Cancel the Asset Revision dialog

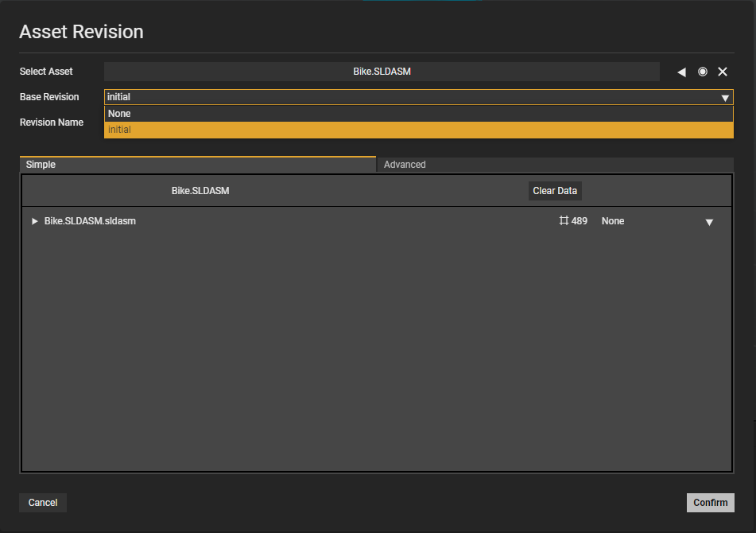(x=43, y=503)
